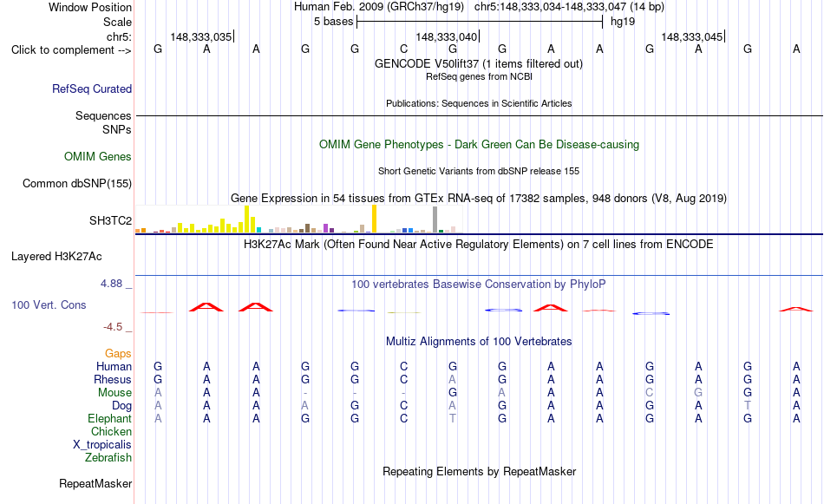Select the SNPs track label
The width and height of the screenshot is (824, 504).
pyautogui.click(x=117, y=129)
